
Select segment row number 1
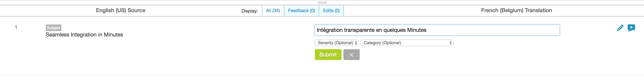16,27
